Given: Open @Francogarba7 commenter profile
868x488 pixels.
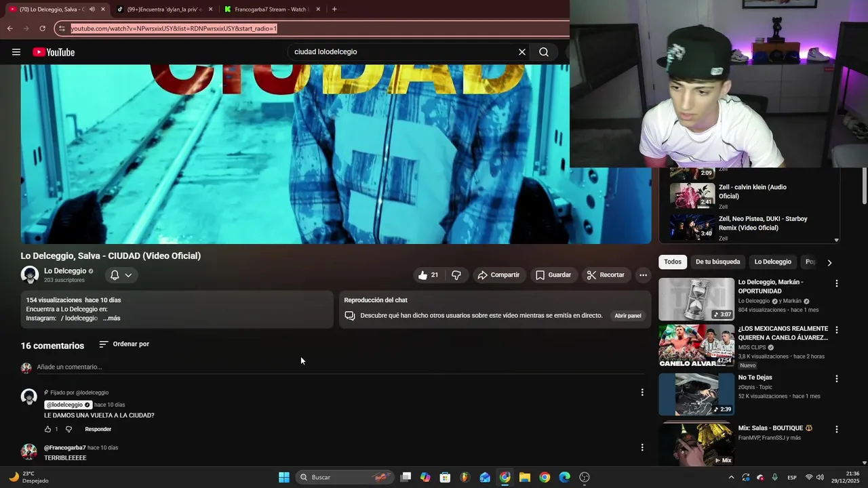Looking at the screenshot, I should point(65,448).
